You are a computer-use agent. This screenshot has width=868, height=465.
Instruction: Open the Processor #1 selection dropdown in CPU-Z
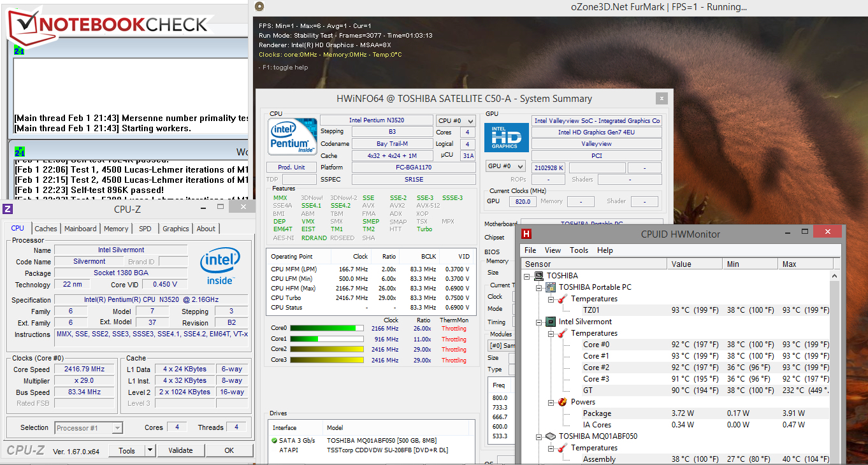(89, 427)
